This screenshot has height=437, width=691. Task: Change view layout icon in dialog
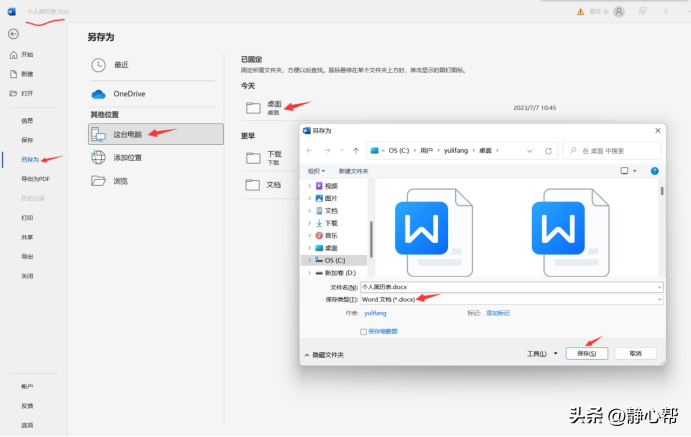624,170
